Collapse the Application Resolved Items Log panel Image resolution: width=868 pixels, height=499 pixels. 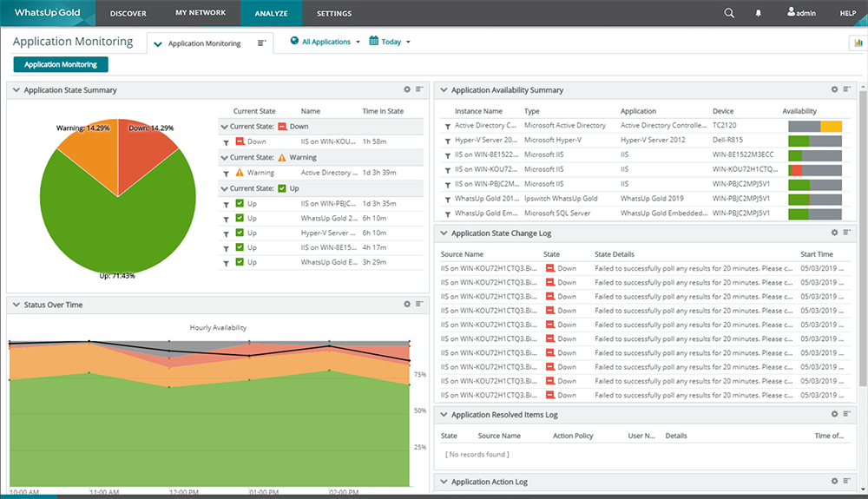444,414
